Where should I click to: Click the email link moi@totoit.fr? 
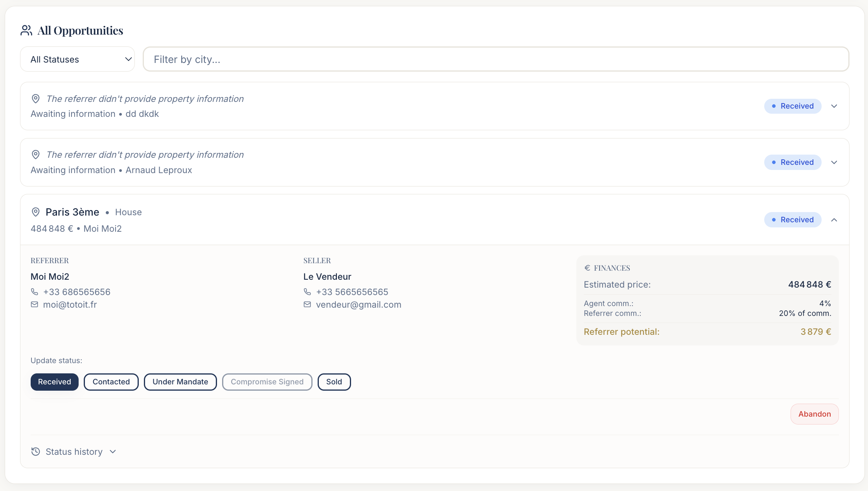point(70,304)
